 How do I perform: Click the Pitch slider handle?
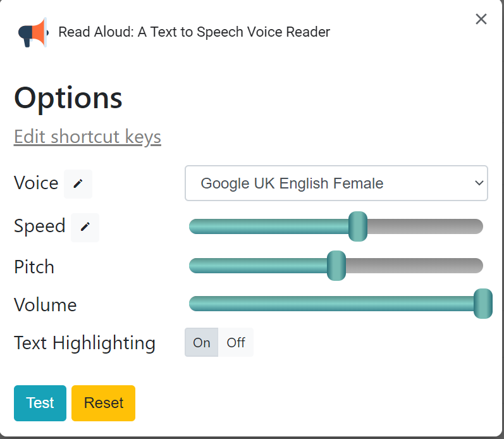[336, 266]
